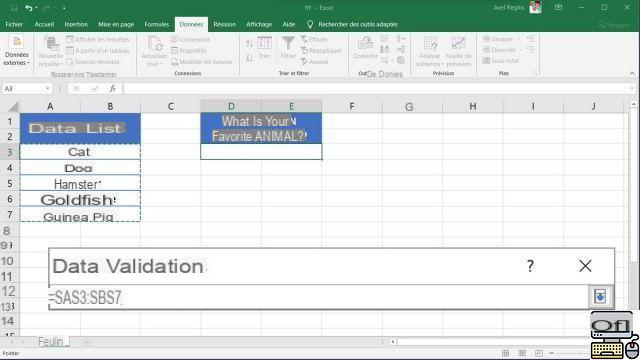This screenshot has height=360, width=640.
Task: Click inside the formula bar
Action: click(x=376, y=89)
